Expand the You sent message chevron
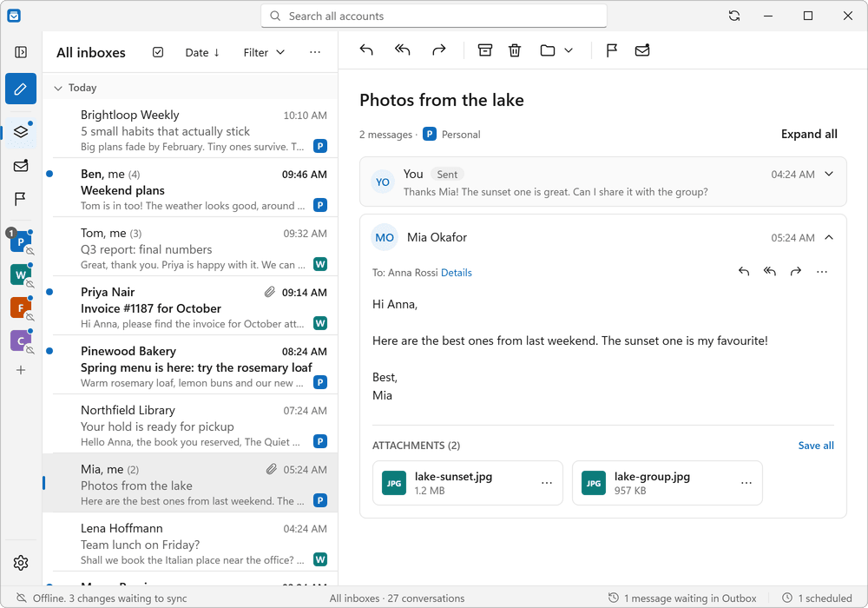Image resolution: width=868 pixels, height=608 pixels. pos(829,174)
